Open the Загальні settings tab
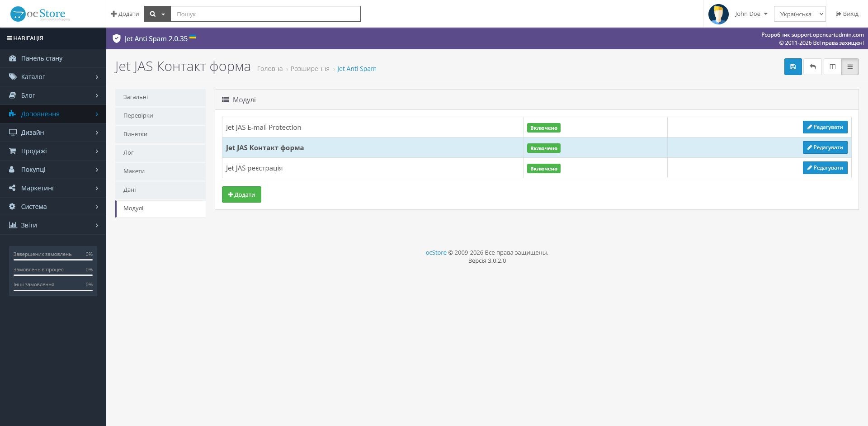This screenshot has height=426, width=868. click(x=160, y=97)
